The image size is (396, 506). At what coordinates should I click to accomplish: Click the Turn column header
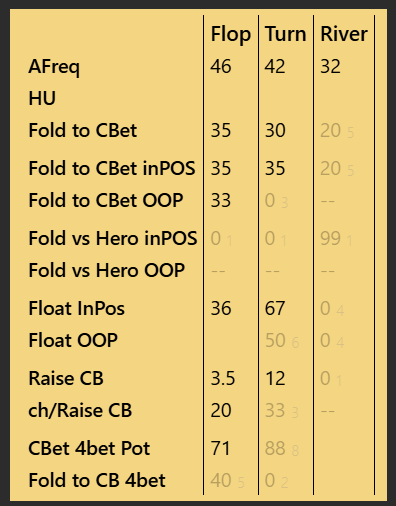[285, 34]
